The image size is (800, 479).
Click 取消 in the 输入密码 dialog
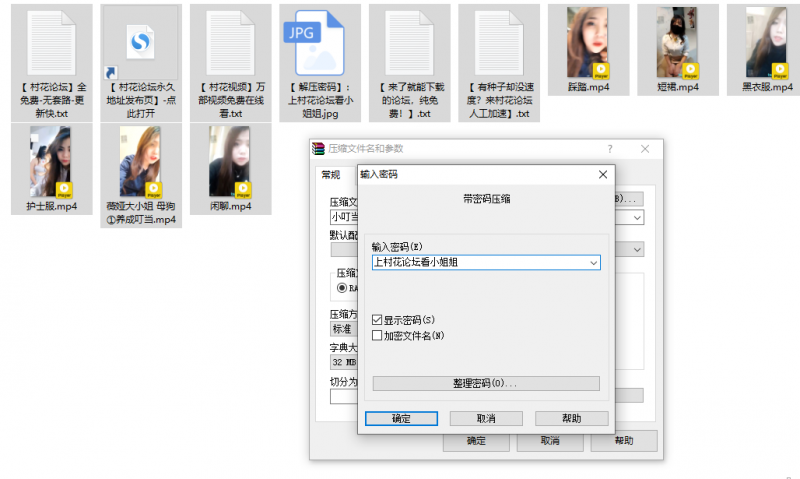point(486,418)
